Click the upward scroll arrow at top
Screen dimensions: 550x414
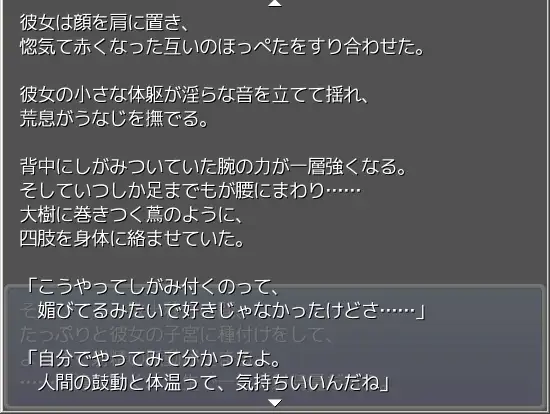275,3
